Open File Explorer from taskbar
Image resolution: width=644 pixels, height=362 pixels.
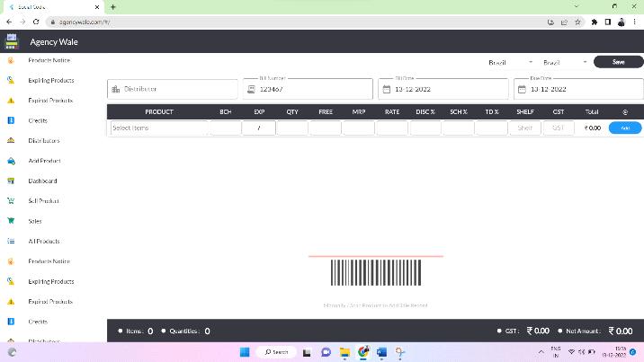pos(344,352)
